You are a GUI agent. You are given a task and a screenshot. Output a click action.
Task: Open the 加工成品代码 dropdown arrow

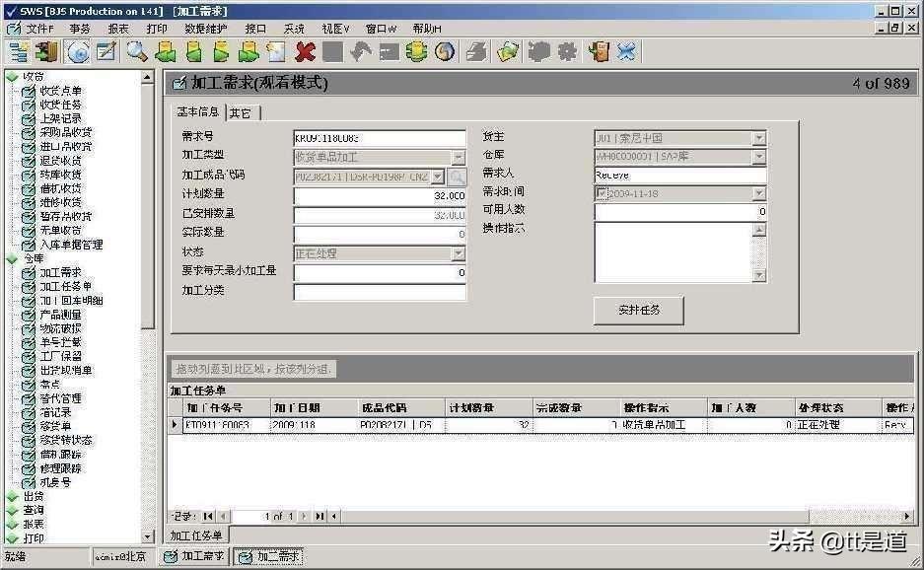pyautogui.click(x=437, y=177)
